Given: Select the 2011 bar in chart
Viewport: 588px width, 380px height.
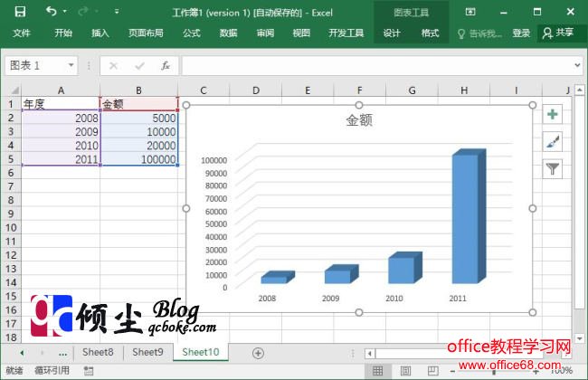Looking at the screenshot, I should coord(469,216).
